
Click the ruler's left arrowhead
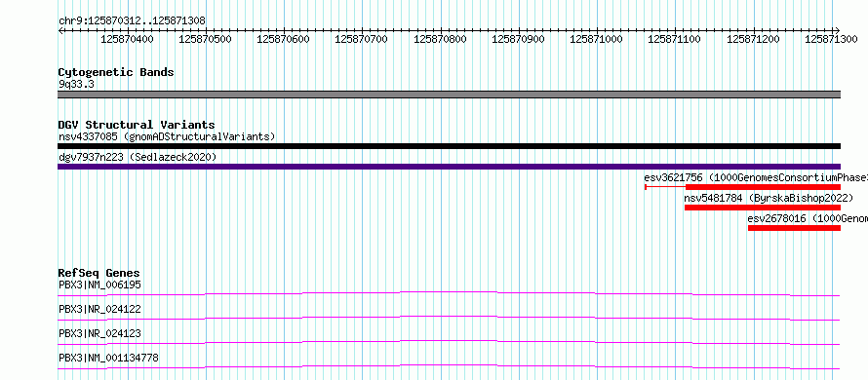60,30
